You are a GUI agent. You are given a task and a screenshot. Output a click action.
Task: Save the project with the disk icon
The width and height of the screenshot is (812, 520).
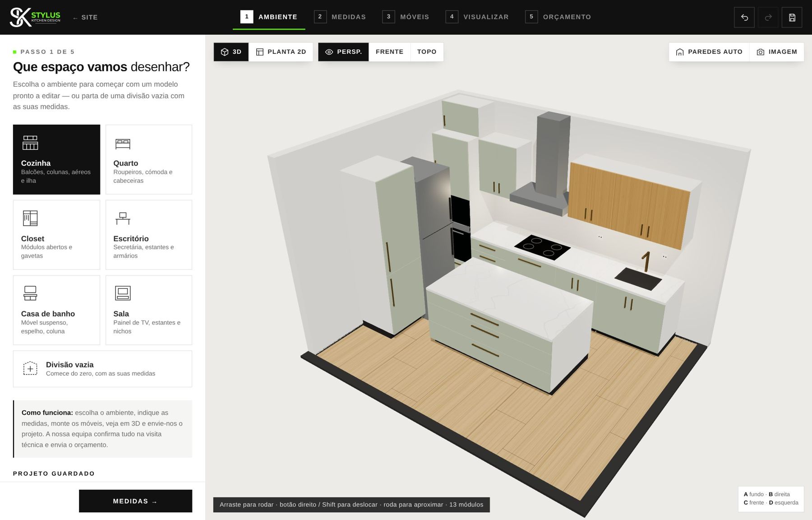[792, 18]
